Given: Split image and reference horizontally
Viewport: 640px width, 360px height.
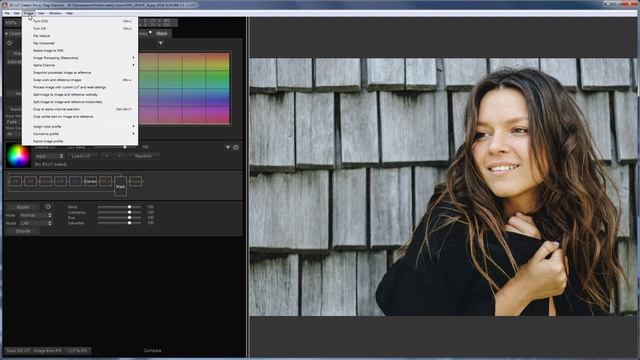Looking at the screenshot, I should click(x=80, y=102).
